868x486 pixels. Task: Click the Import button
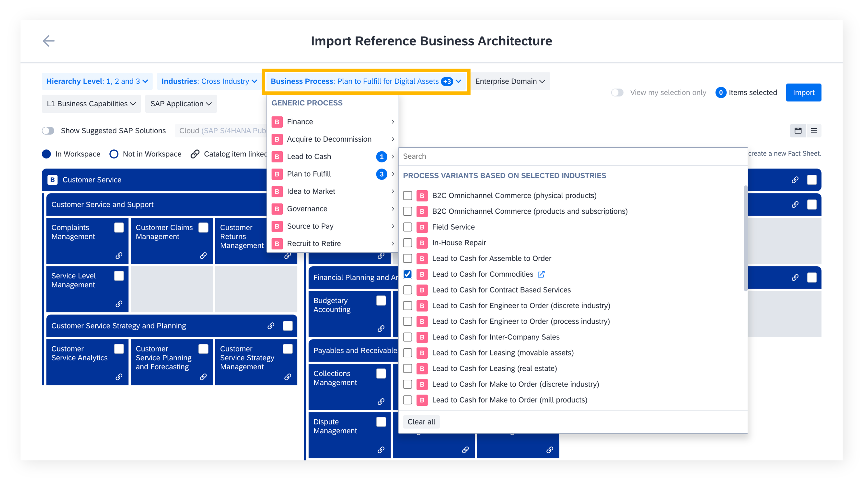(x=803, y=92)
